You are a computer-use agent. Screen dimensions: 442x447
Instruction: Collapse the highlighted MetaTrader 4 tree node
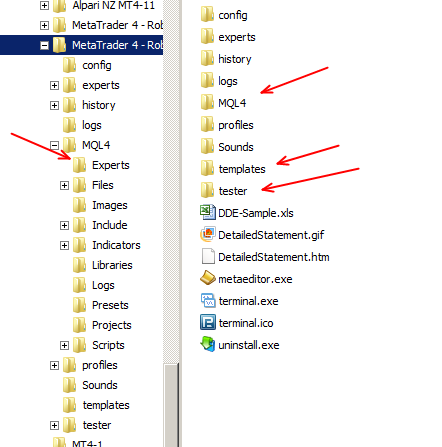[44, 45]
